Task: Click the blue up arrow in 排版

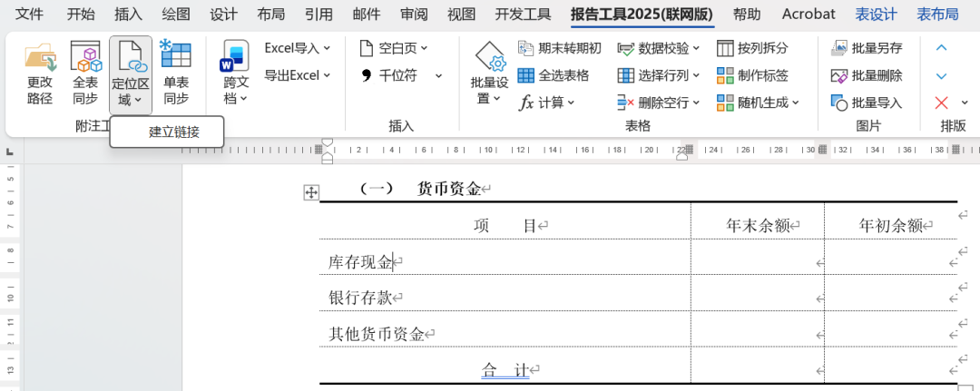Action: pos(941,48)
